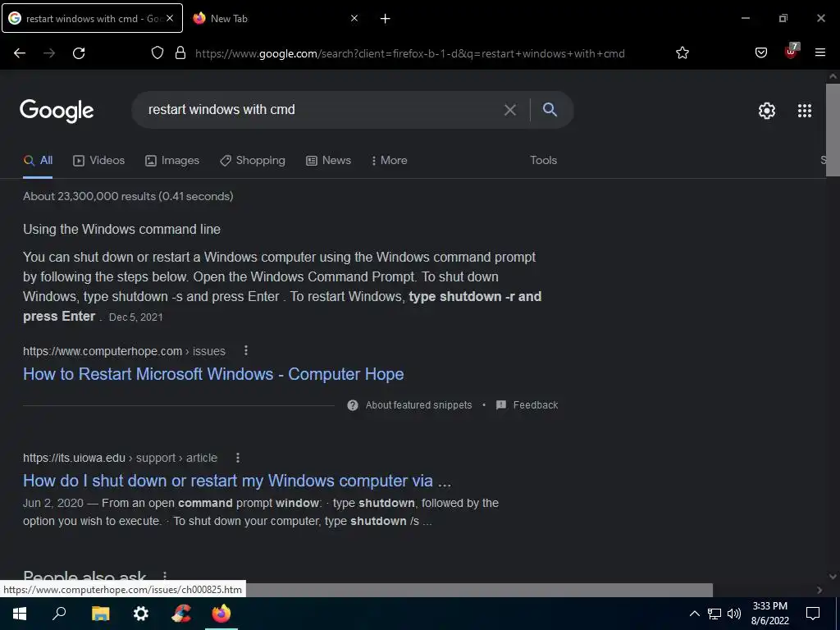This screenshot has height=630, width=840.
Task: Expand the More search filters menu
Action: coord(389,160)
